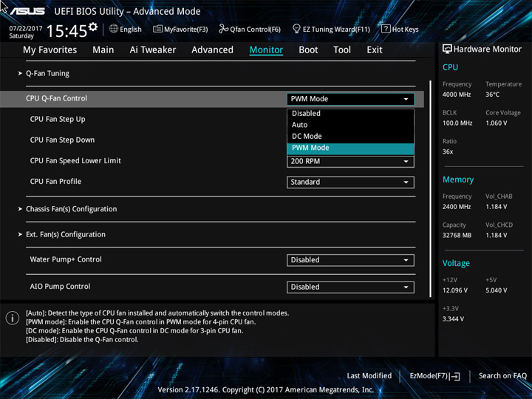Click the Ratio value 36x

pyautogui.click(x=448, y=151)
